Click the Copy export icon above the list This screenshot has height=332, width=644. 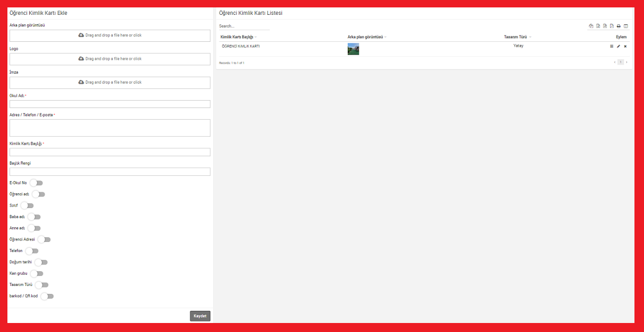click(591, 26)
